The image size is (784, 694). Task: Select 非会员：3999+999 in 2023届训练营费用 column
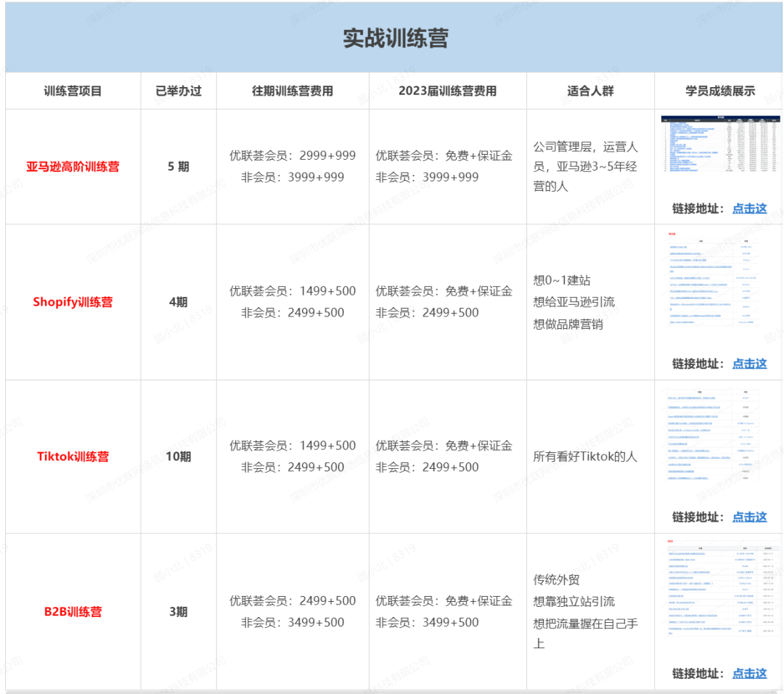pos(427,177)
